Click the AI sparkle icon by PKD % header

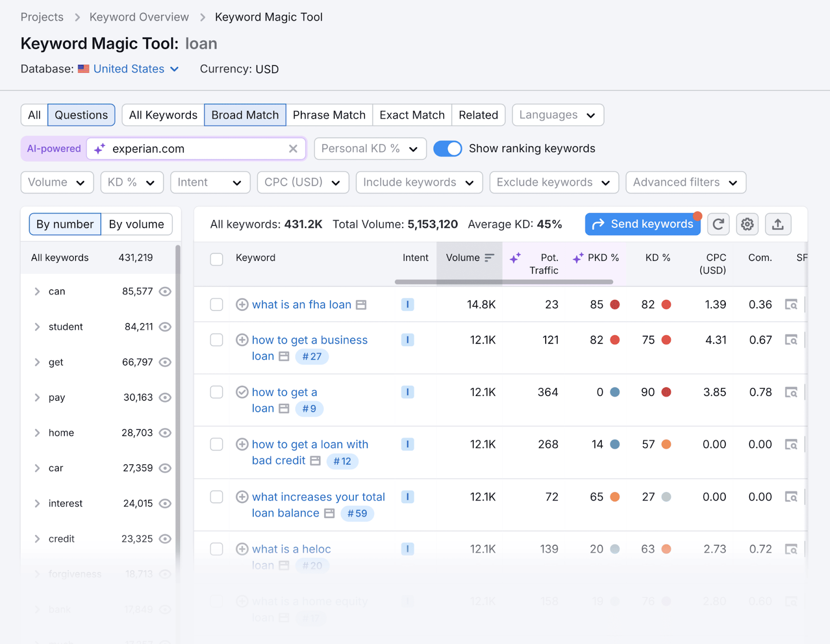(x=578, y=257)
